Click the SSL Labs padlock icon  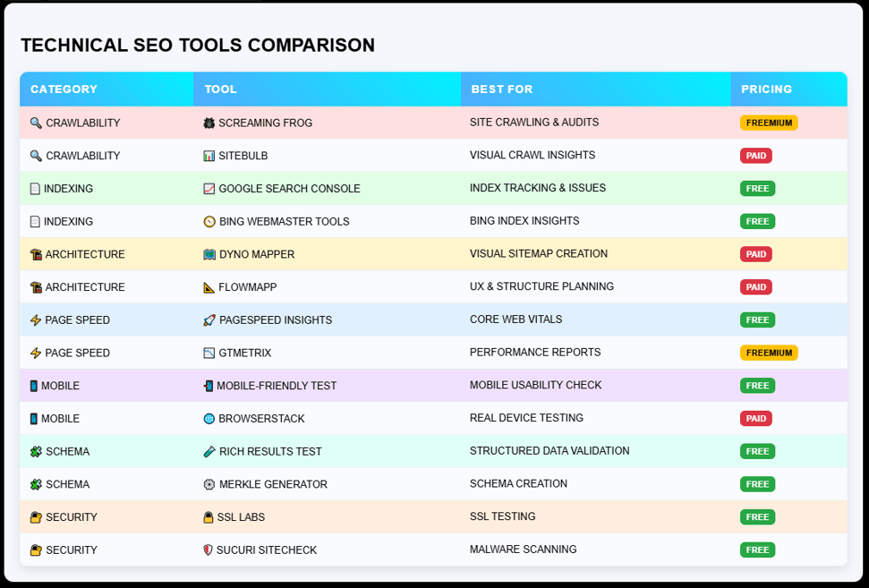coord(208,516)
